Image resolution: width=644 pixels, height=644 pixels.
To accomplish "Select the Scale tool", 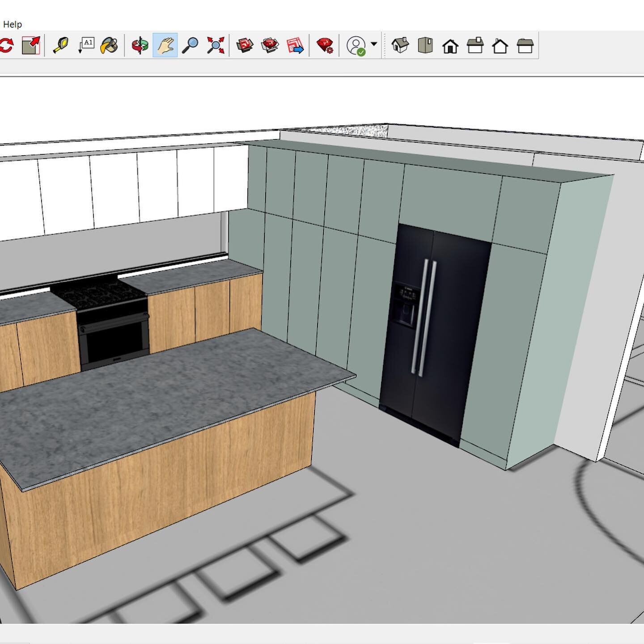I will (x=31, y=45).
